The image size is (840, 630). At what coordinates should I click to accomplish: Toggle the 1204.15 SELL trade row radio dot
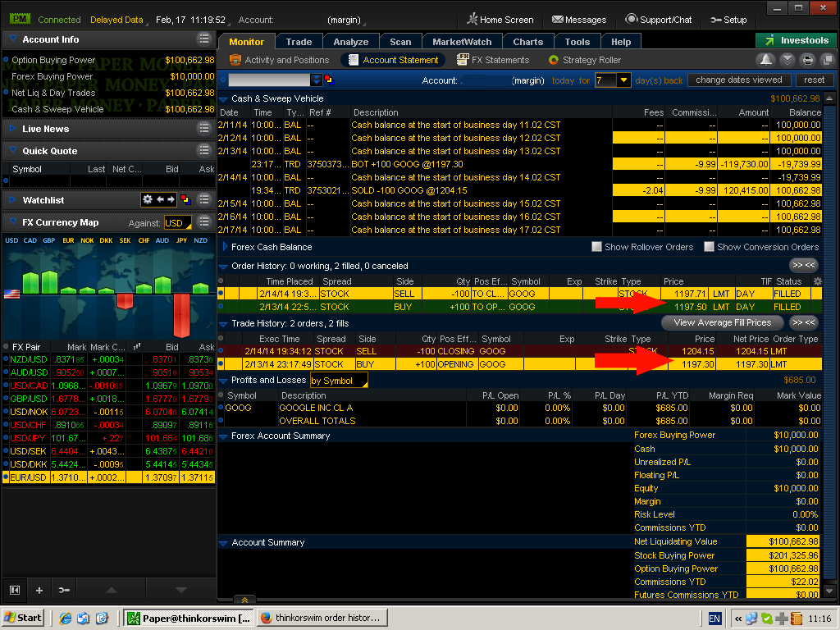click(x=221, y=351)
